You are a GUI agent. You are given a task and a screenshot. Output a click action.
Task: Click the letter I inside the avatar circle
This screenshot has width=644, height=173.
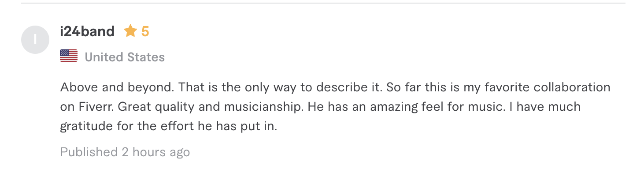(x=35, y=40)
